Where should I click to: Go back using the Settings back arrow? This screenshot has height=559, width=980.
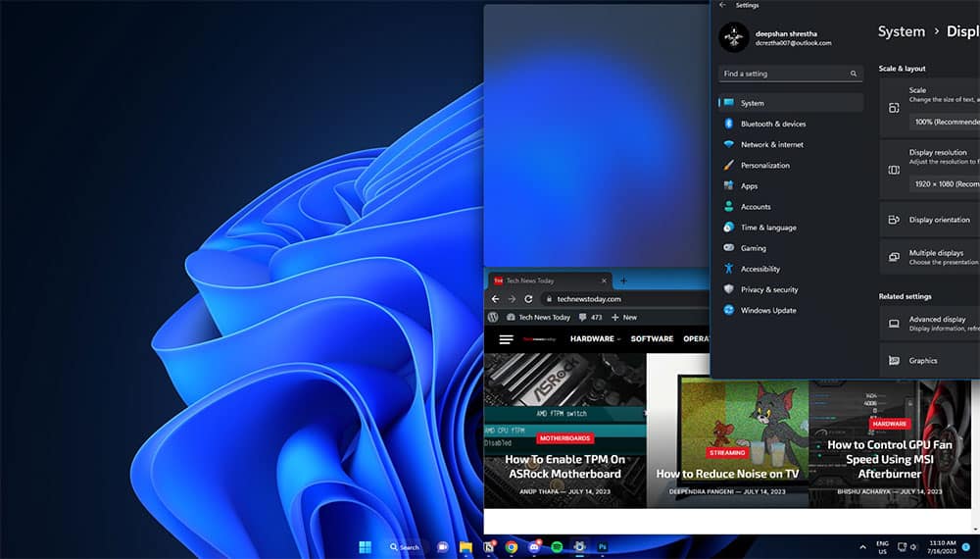tap(722, 5)
